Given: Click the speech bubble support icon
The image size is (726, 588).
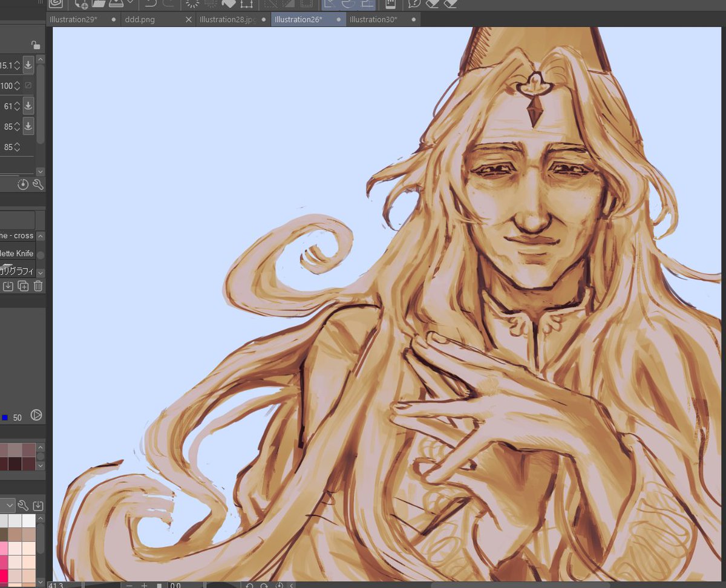Looking at the screenshot, I should click(x=414, y=4).
